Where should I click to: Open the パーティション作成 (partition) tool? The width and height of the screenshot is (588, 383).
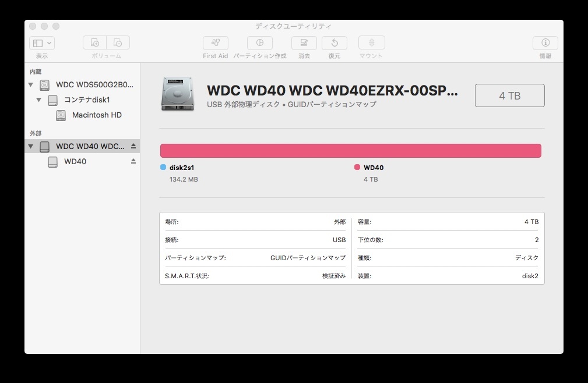coord(259,42)
